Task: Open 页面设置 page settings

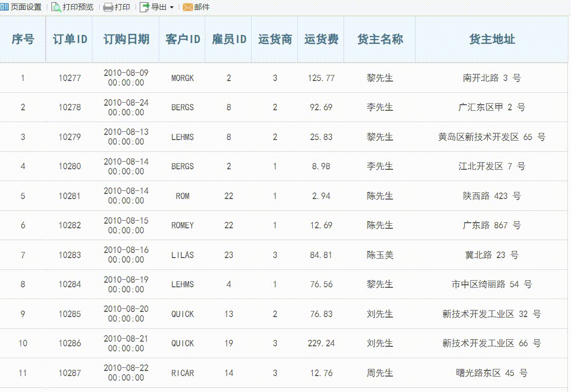Action: click(x=26, y=7)
